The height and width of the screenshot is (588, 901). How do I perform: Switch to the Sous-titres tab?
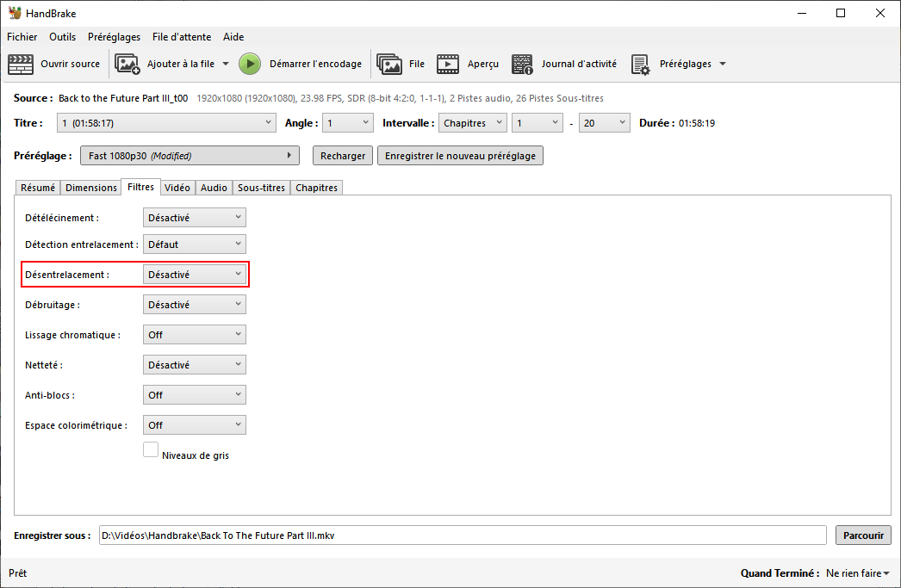(x=261, y=188)
